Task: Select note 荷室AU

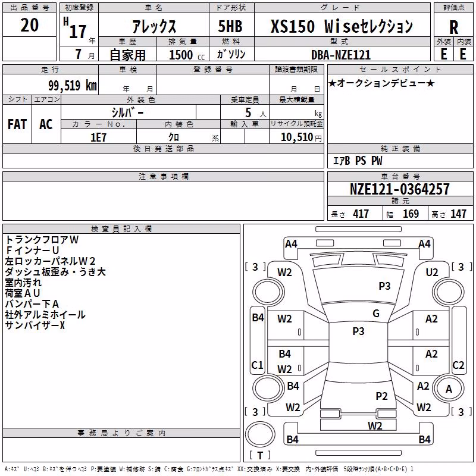Action: 23,293
